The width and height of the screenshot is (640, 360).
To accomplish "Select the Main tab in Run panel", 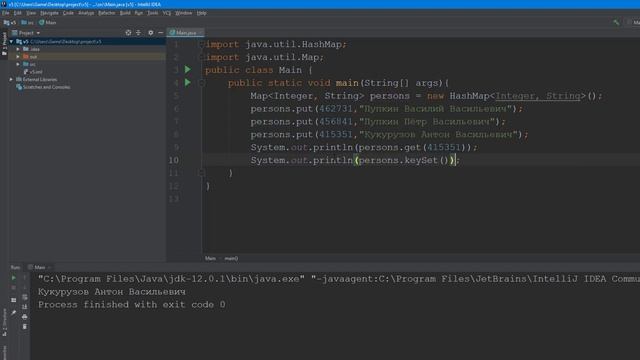I will [x=40, y=267].
